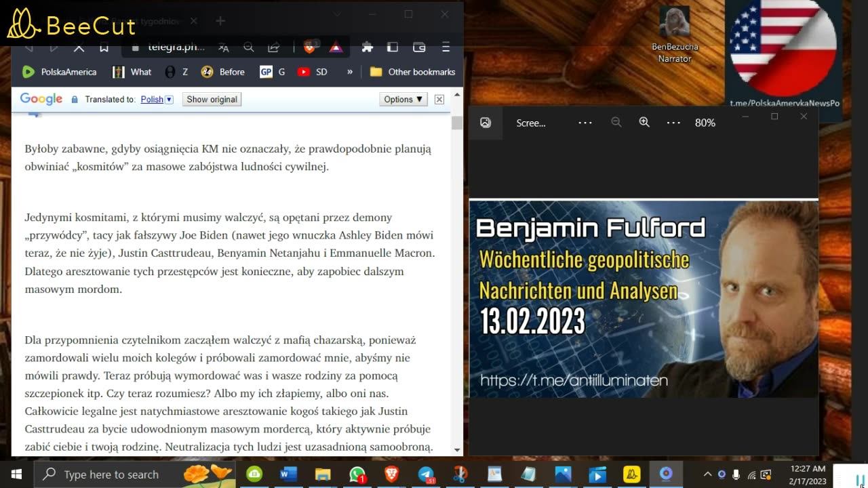The height and width of the screenshot is (488, 868).
Task: Stop page loading with the X button
Action: pos(79,47)
